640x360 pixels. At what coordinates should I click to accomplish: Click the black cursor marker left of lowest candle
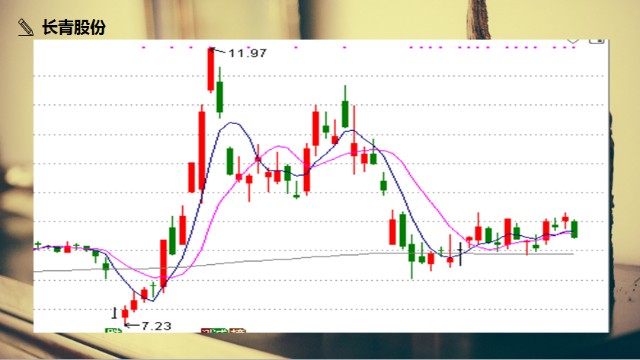click(114, 313)
